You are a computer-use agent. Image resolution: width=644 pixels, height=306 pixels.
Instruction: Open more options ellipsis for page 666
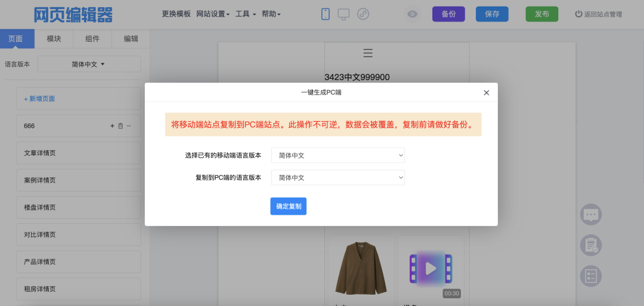click(x=129, y=126)
